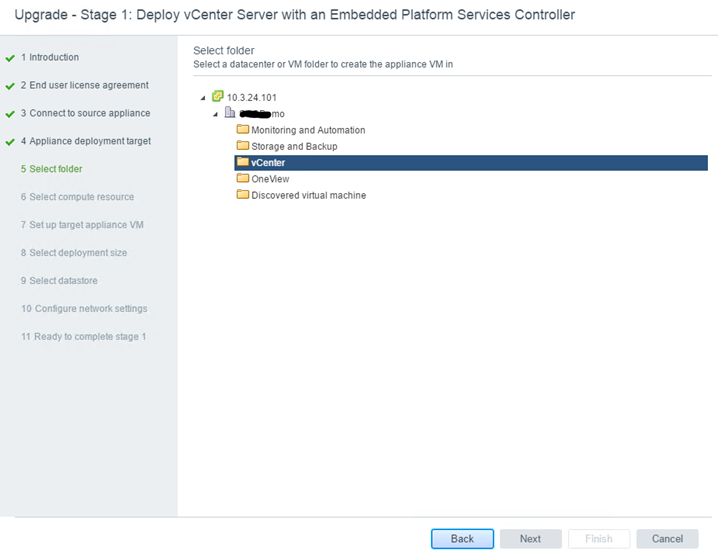Select the highlighted vCenter folder label

point(268,163)
